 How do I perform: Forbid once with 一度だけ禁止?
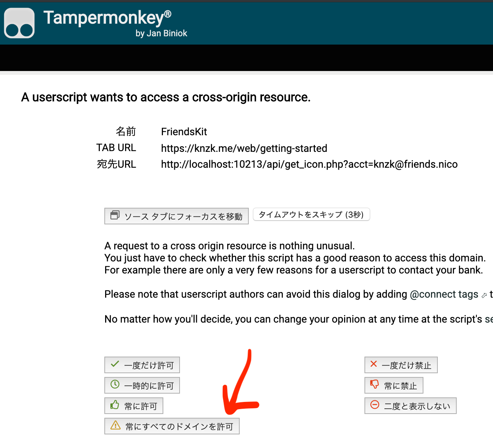point(401,365)
